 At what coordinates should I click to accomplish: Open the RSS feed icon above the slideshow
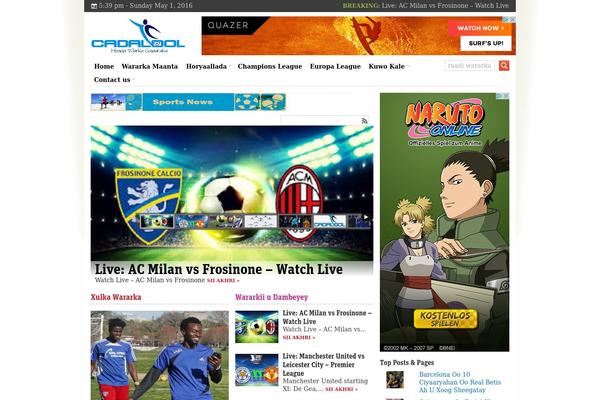pyautogui.click(x=364, y=121)
